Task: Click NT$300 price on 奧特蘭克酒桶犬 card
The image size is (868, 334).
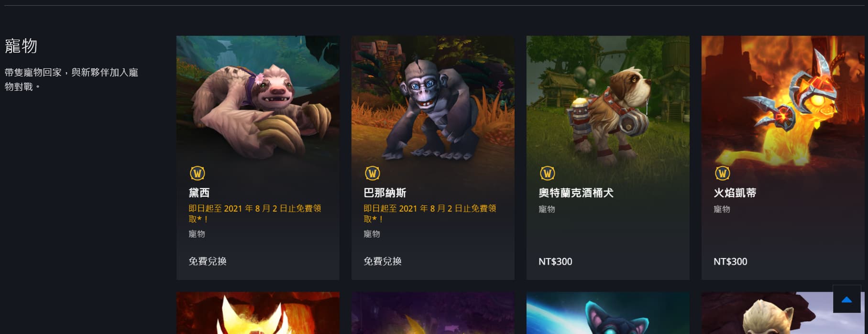Action: tap(555, 261)
